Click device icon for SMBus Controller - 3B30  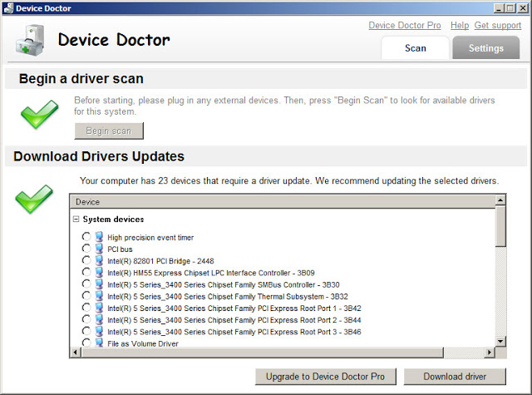(99, 284)
